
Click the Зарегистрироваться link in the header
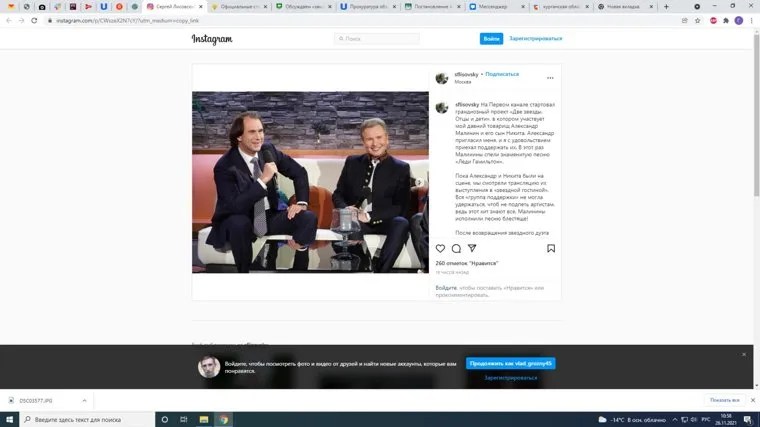(536, 39)
